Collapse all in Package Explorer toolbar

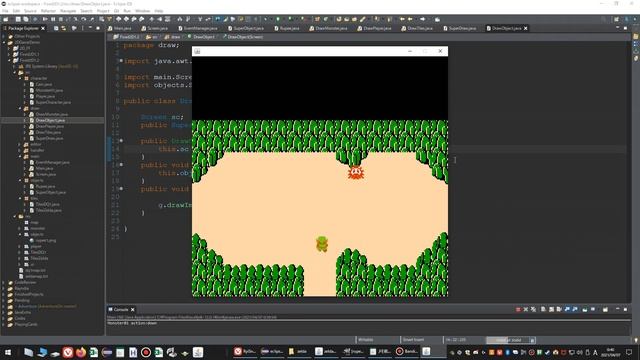pyautogui.click(x=56, y=28)
